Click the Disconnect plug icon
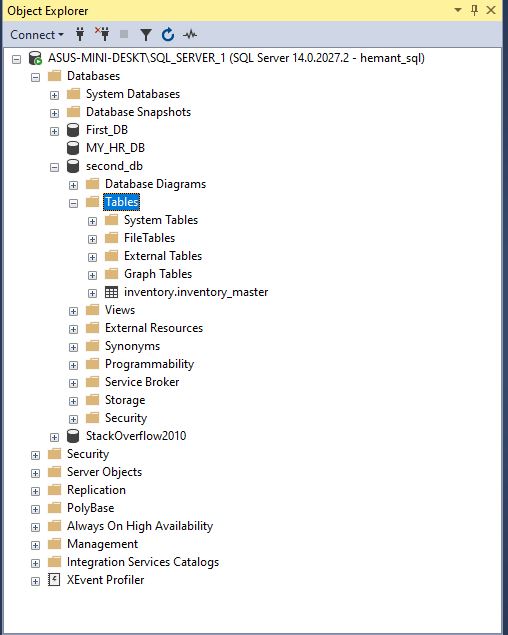Screen dimensions: 508x635 102,34
